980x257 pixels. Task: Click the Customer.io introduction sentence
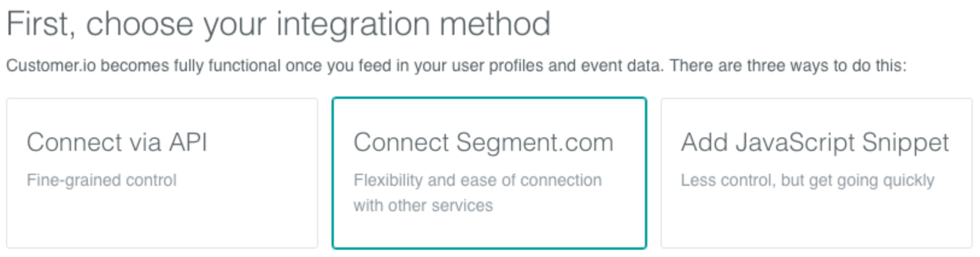[x=456, y=65]
